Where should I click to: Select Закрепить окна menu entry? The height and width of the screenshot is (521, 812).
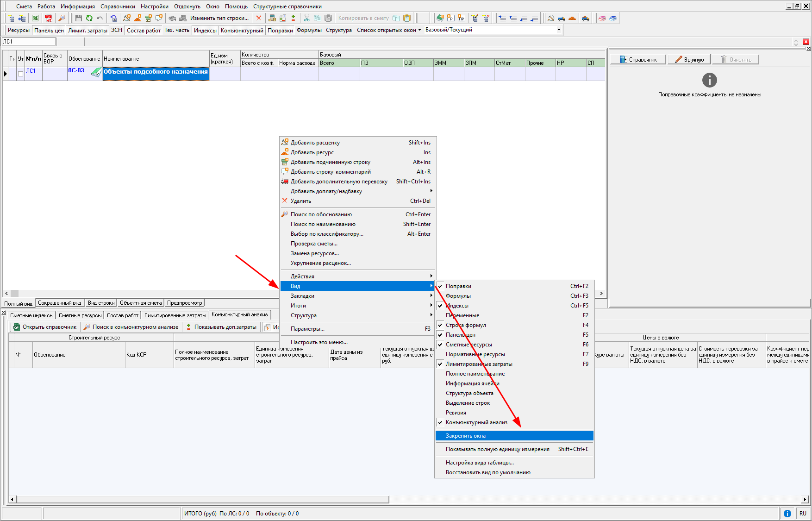click(x=515, y=436)
